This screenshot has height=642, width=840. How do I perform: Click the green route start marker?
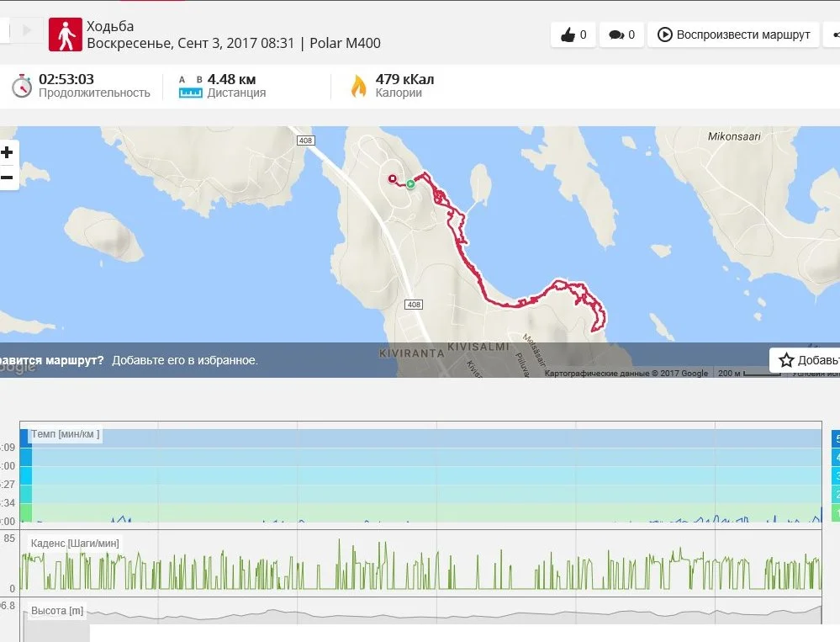pos(410,184)
